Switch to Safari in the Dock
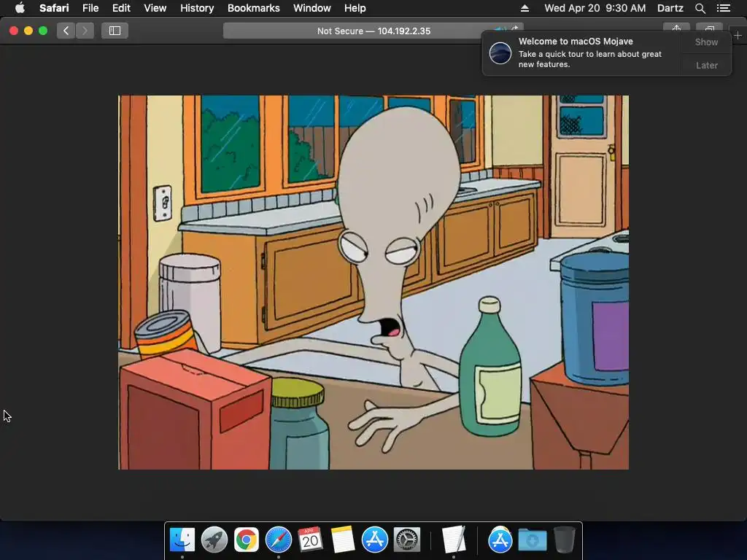 (278, 540)
